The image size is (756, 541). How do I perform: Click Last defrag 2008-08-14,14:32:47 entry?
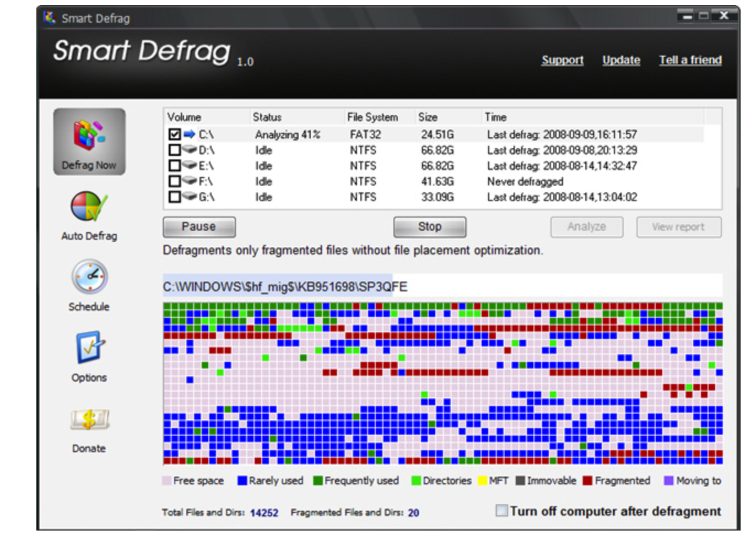[562, 165]
